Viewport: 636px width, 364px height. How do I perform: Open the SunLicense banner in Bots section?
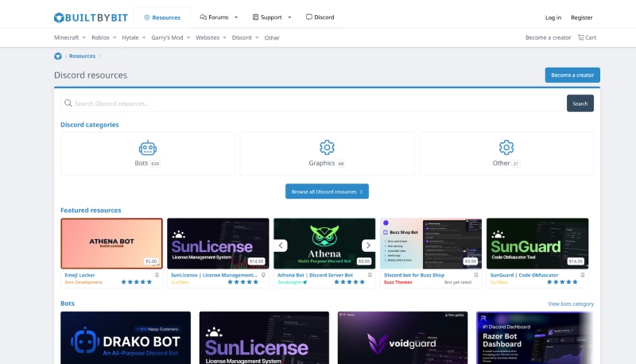coord(264,338)
